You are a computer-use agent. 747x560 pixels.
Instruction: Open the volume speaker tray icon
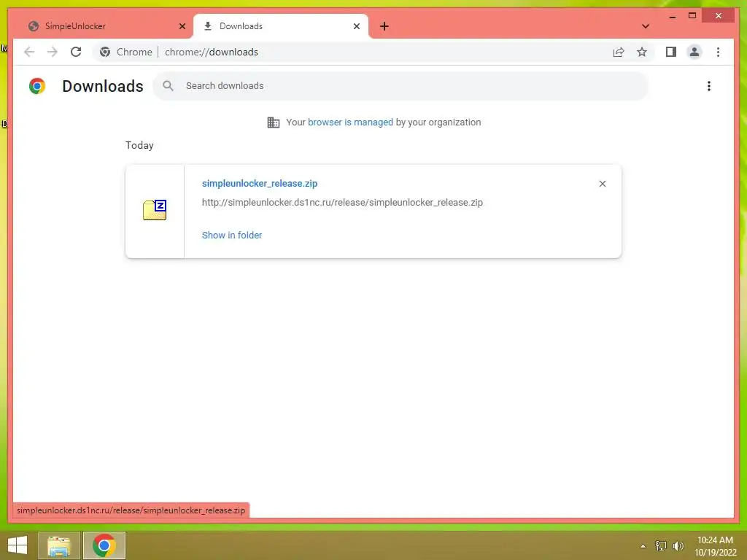(x=678, y=546)
